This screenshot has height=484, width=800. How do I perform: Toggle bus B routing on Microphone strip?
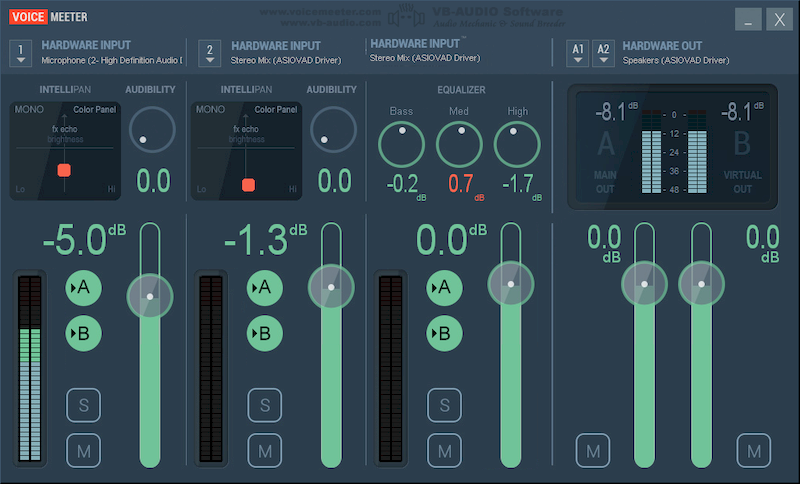tap(84, 334)
